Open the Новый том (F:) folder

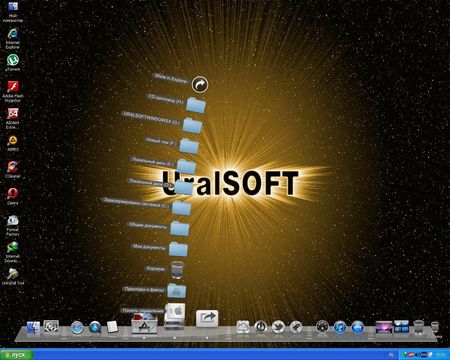click(189, 146)
